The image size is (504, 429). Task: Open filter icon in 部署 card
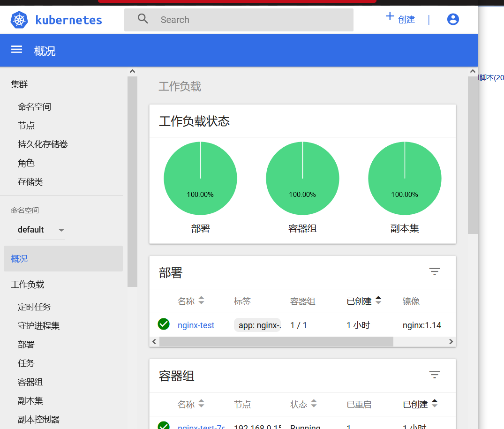tap(435, 272)
